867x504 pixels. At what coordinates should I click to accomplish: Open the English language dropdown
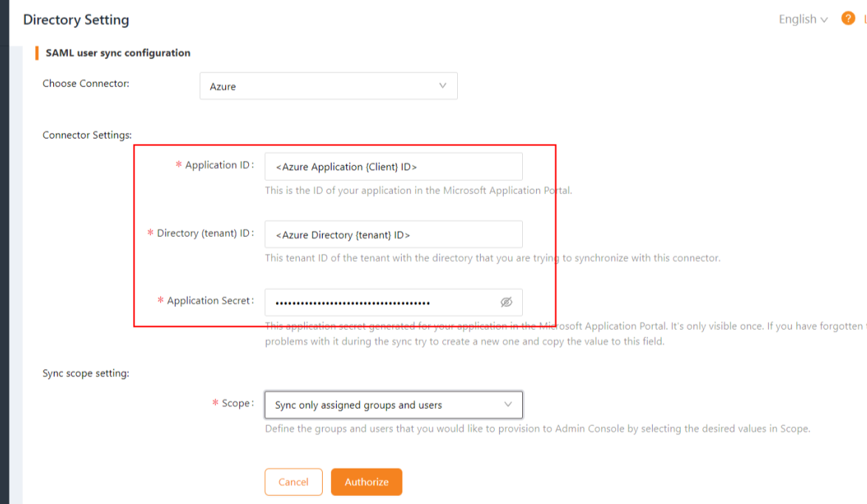point(802,19)
